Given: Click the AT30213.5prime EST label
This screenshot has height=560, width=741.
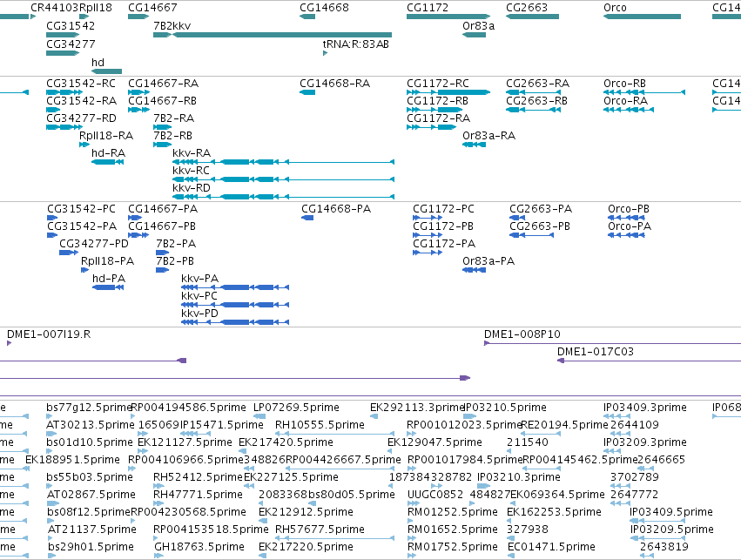Looking at the screenshot, I should pos(91,425).
